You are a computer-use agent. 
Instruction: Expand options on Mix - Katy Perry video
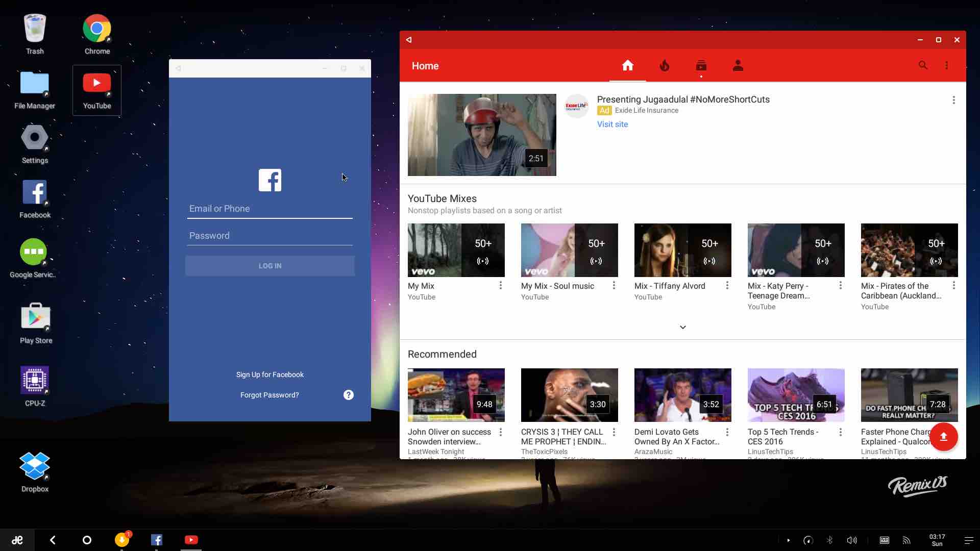point(840,285)
